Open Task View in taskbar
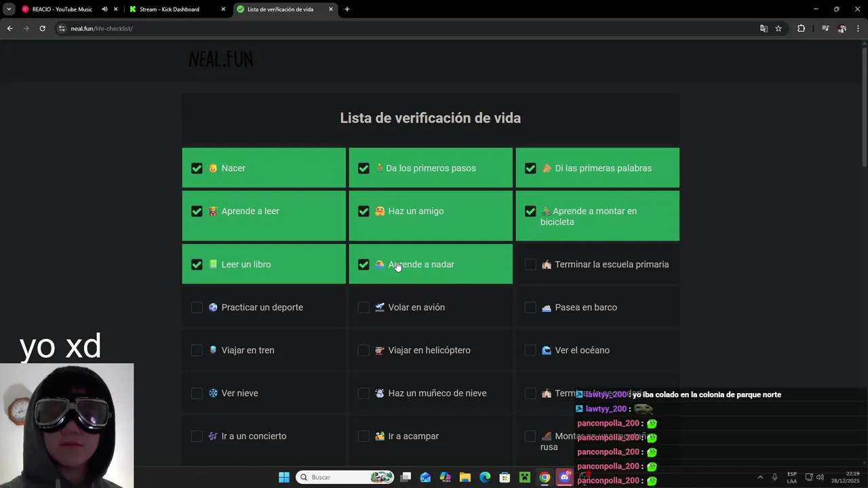Image resolution: width=868 pixels, height=488 pixels. pyautogui.click(x=406, y=477)
